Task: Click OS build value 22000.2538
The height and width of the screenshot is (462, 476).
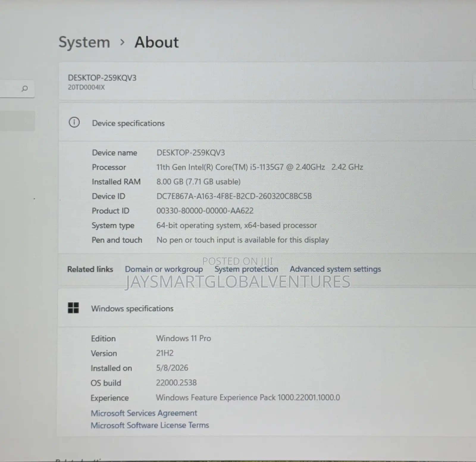Action: (176, 383)
